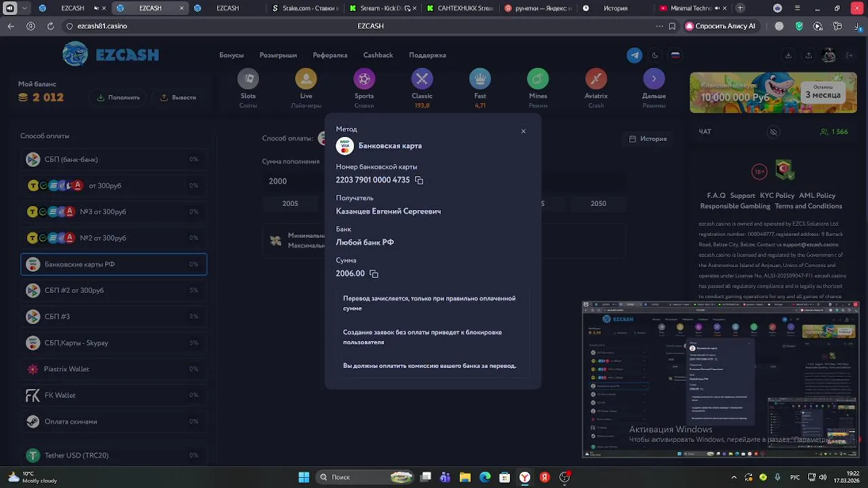Click the Вывести withdraw button
Viewport: 868px width, 488px height.
(x=178, y=98)
